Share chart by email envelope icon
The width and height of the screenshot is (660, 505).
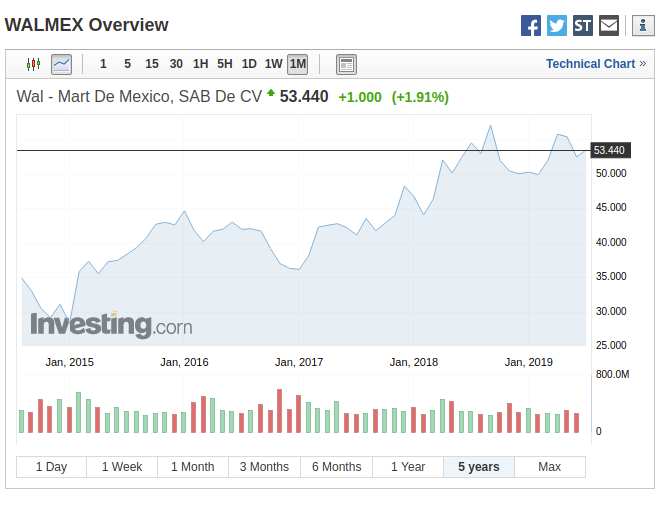click(609, 26)
